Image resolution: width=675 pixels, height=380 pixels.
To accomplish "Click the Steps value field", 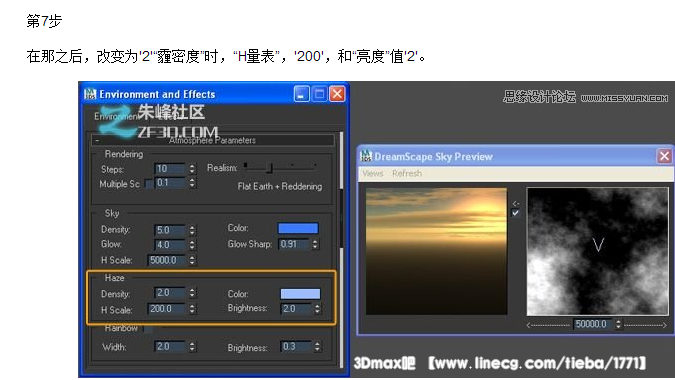I will (170, 168).
